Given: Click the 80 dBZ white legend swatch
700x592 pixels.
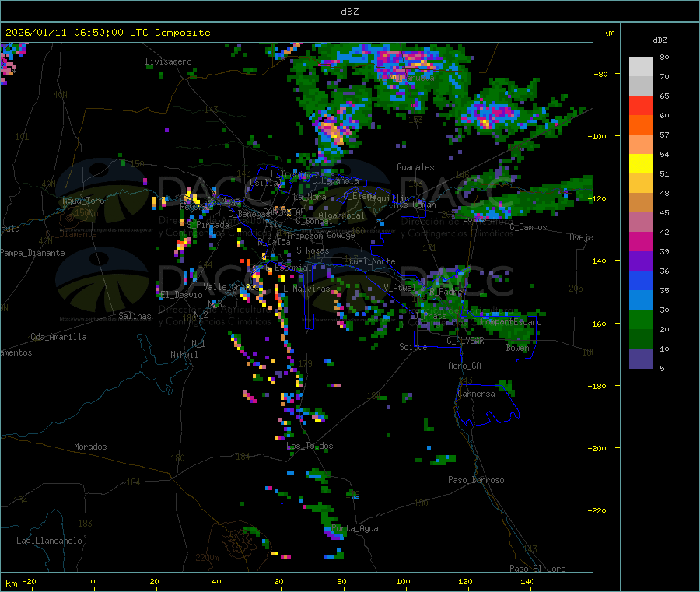Looking at the screenshot, I should click(641, 67).
